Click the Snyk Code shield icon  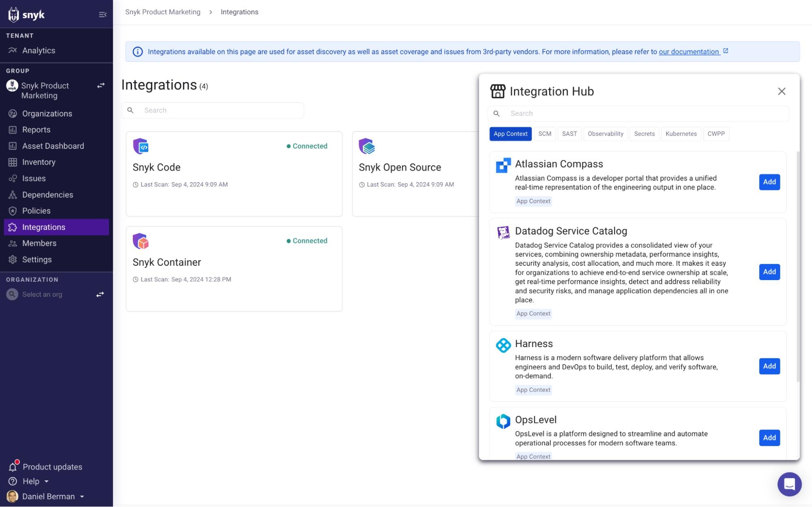coord(141,146)
